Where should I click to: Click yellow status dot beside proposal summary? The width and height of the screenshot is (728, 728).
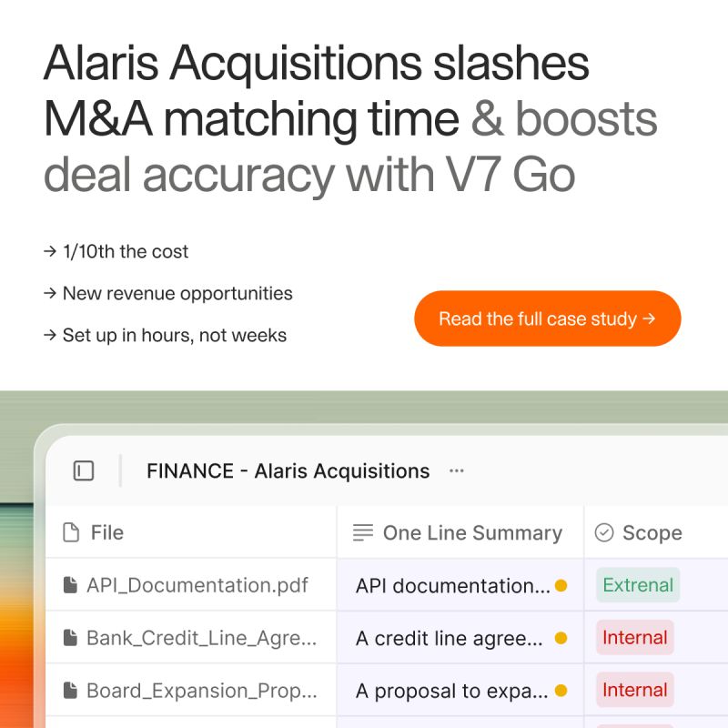pos(561,691)
